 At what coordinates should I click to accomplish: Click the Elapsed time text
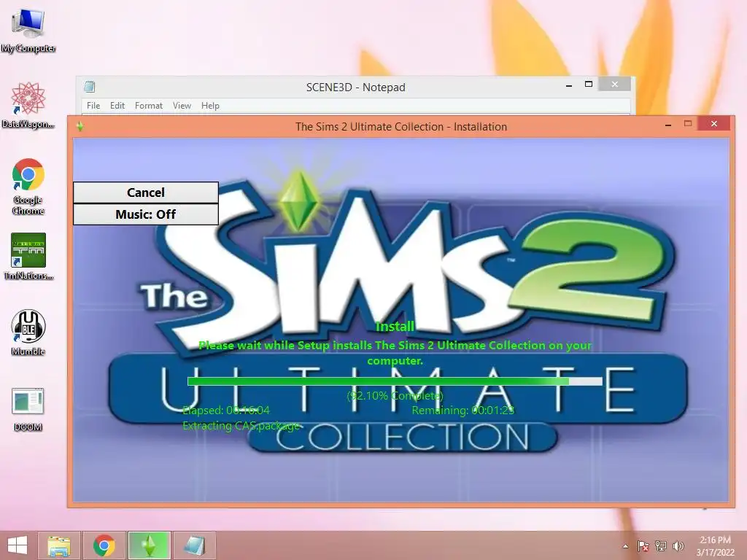[226, 411]
